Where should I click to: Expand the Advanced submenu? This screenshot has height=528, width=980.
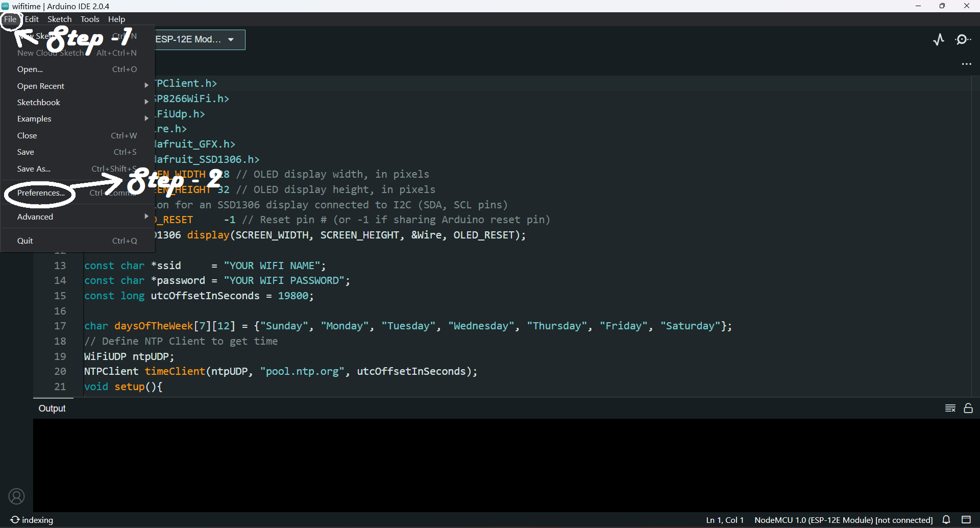pyautogui.click(x=78, y=217)
